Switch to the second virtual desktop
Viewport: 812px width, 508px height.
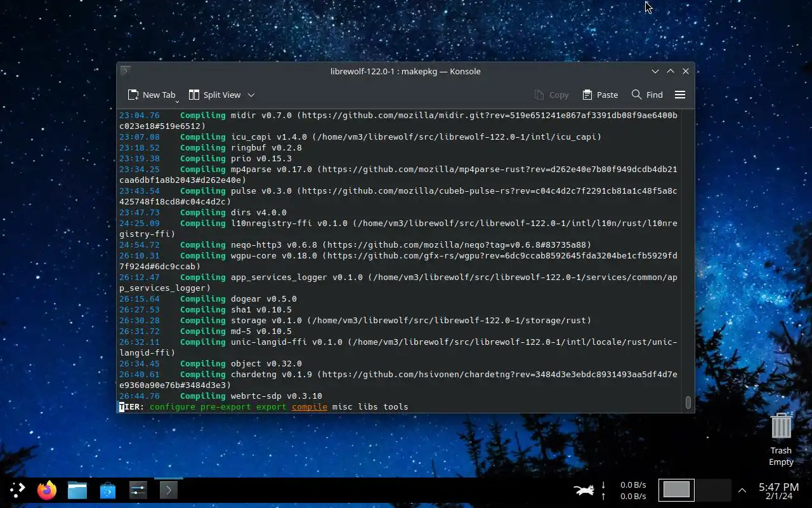[x=713, y=490]
